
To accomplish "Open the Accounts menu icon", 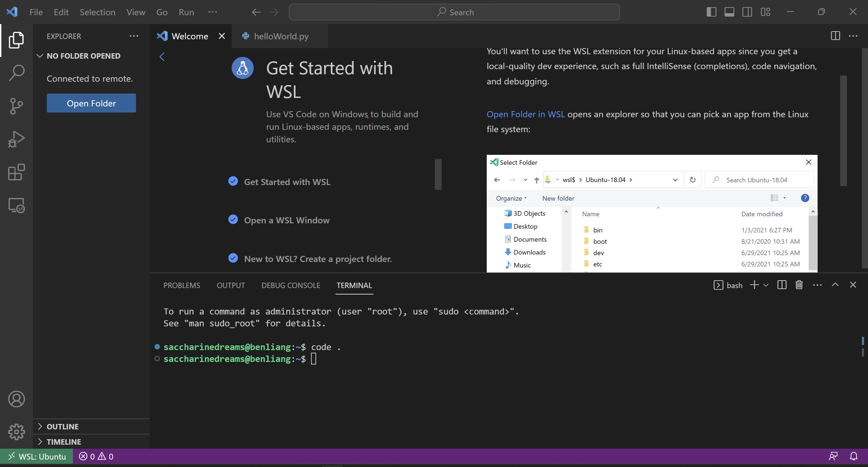I will [16, 399].
